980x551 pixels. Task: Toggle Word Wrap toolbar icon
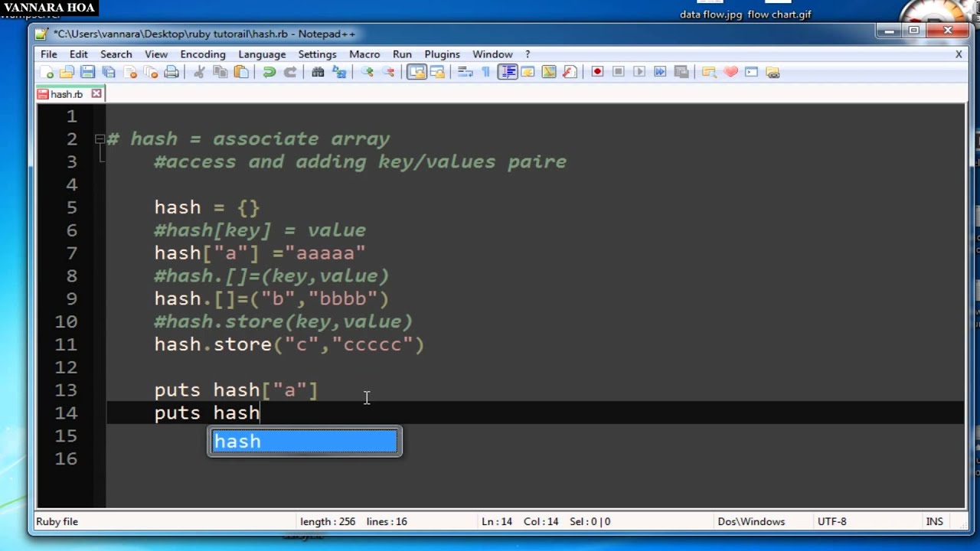click(465, 72)
